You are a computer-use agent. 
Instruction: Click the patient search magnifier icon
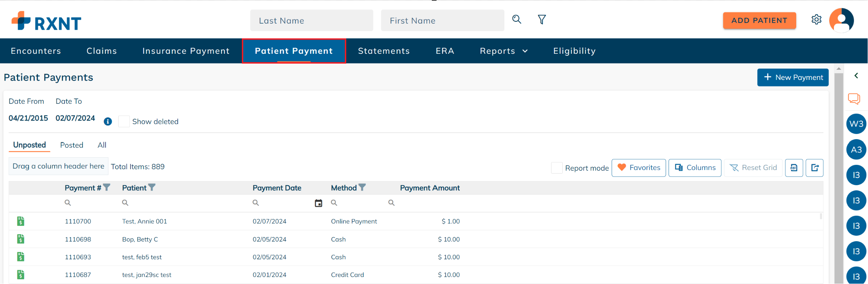(x=517, y=20)
